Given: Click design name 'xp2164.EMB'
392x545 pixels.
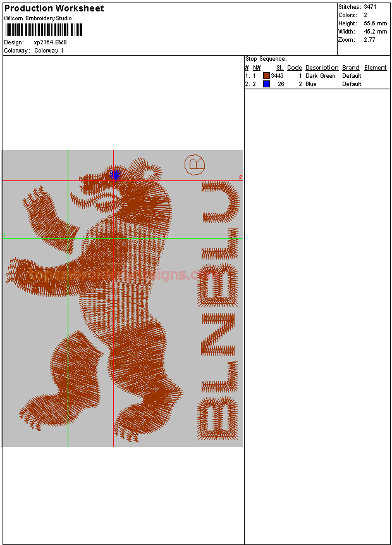Looking at the screenshot, I should coord(50,42).
